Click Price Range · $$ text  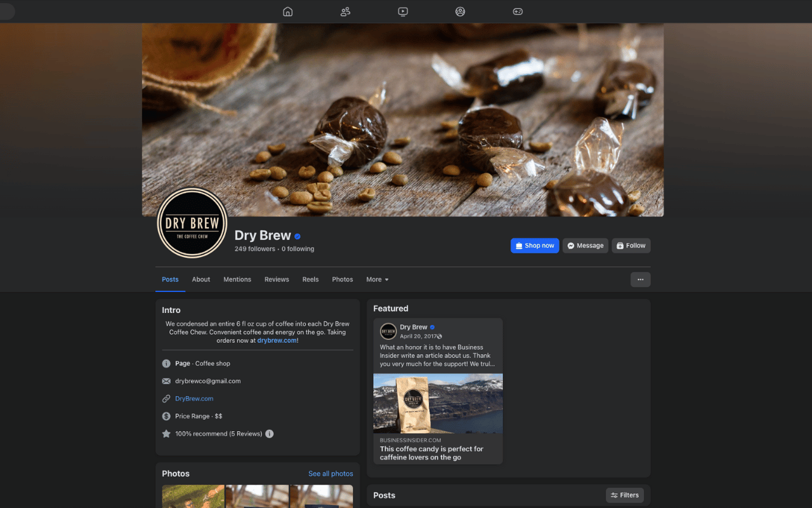coord(199,417)
